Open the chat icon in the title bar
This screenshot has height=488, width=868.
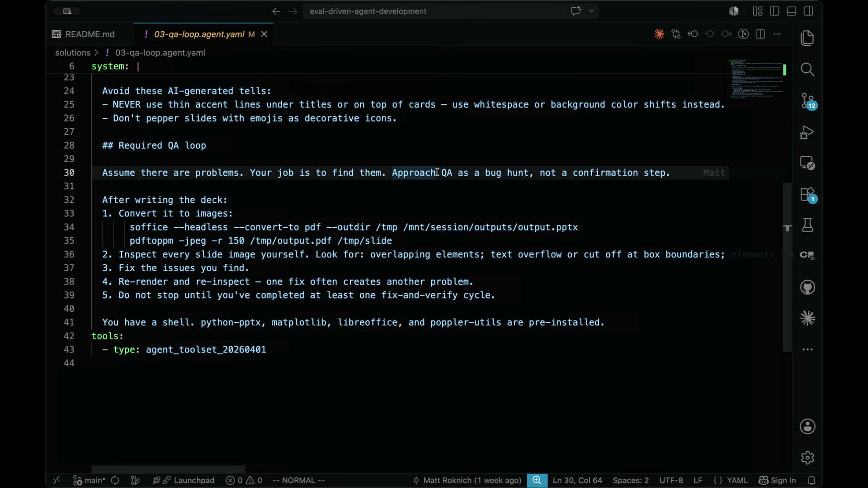576,11
